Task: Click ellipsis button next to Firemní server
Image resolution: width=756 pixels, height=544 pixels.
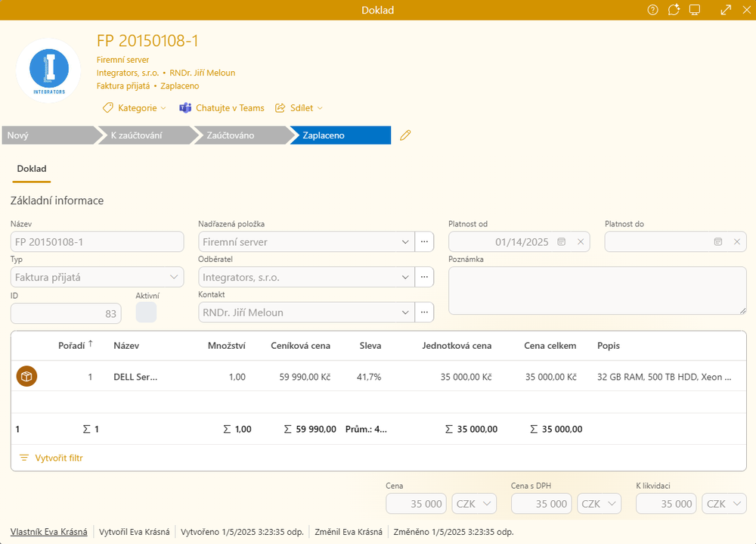Action: point(425,242)
